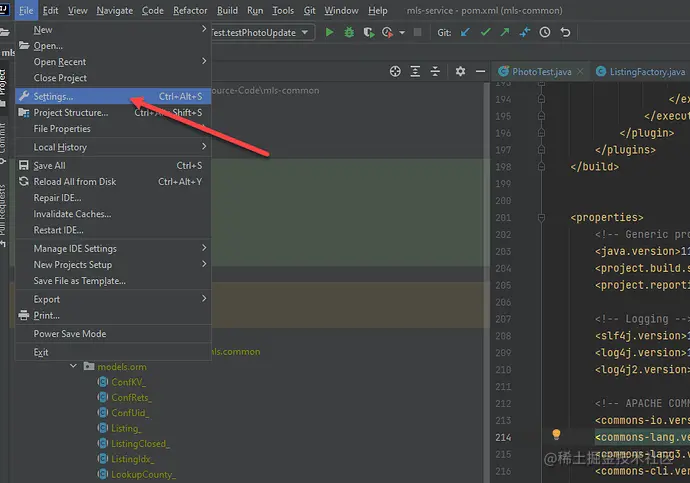Click the intention lightbulb on line 214
Image resolution: width=690 pixels, height=483 pixels.
tap(556, 435)
